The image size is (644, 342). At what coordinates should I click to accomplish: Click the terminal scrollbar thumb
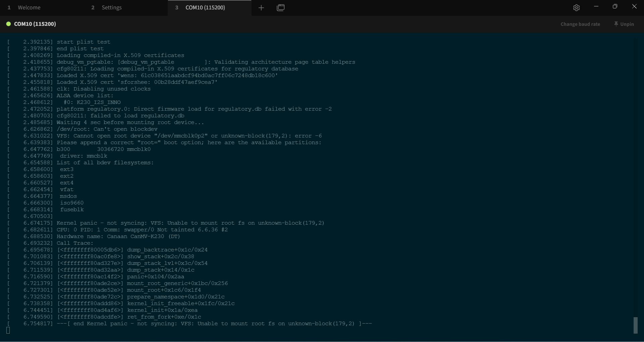pyautogui.click(x=635, y=325)
